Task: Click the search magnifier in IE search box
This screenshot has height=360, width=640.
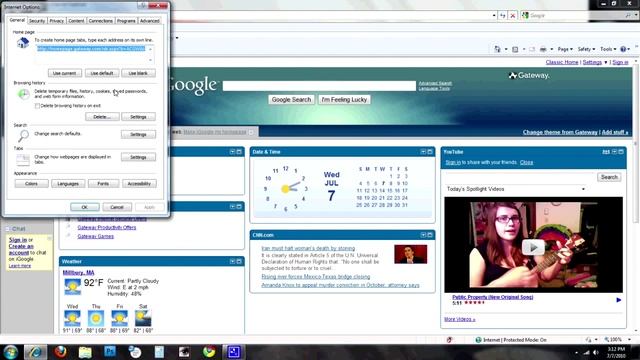Action: click(628, 16)
